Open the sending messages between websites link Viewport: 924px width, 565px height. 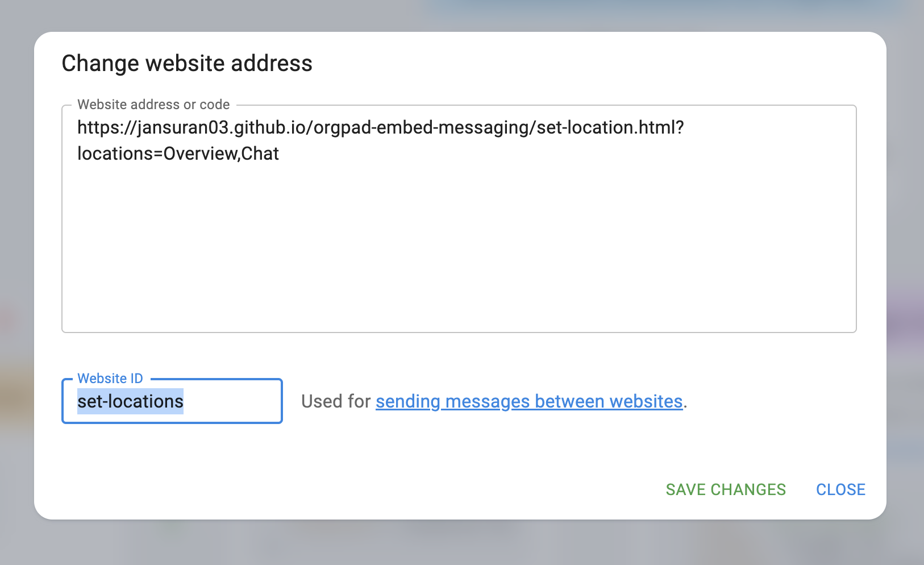click(x=528, y=401)
